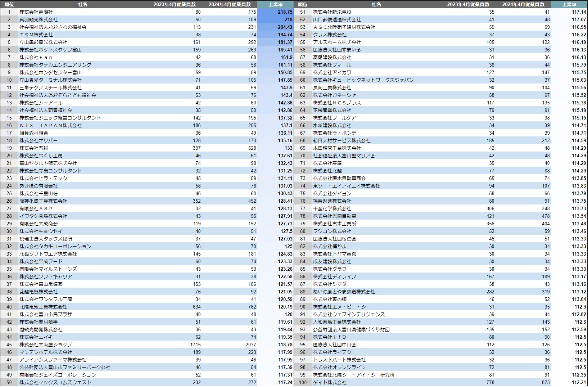Screen dimensions: 588x387
Task: Click マンテンホテル株式会社 in the company column
Action: coord(46,352)
